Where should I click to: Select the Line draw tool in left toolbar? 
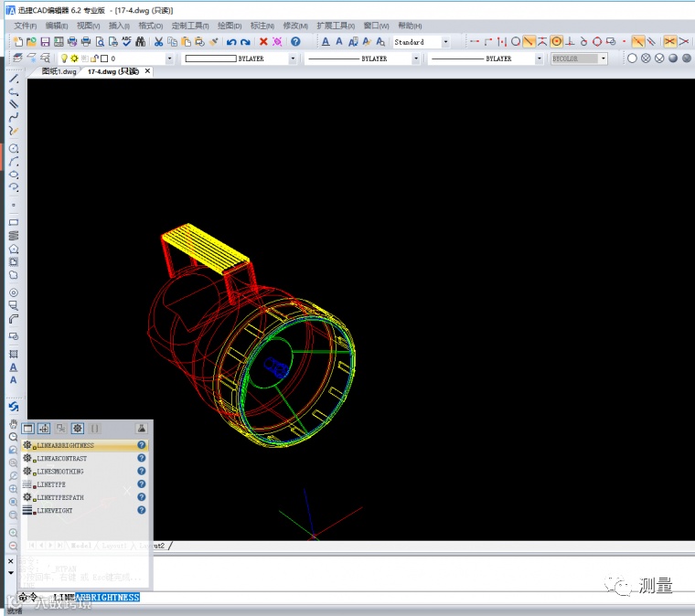point(14,79)
